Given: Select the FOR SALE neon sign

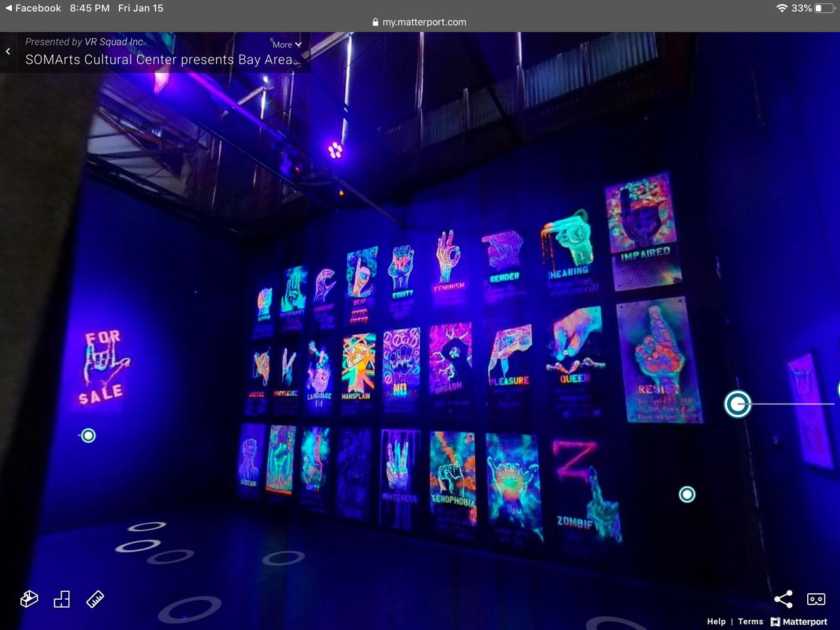Looking at the screenshot, I should pyautogui.click(x=103, y=367).
